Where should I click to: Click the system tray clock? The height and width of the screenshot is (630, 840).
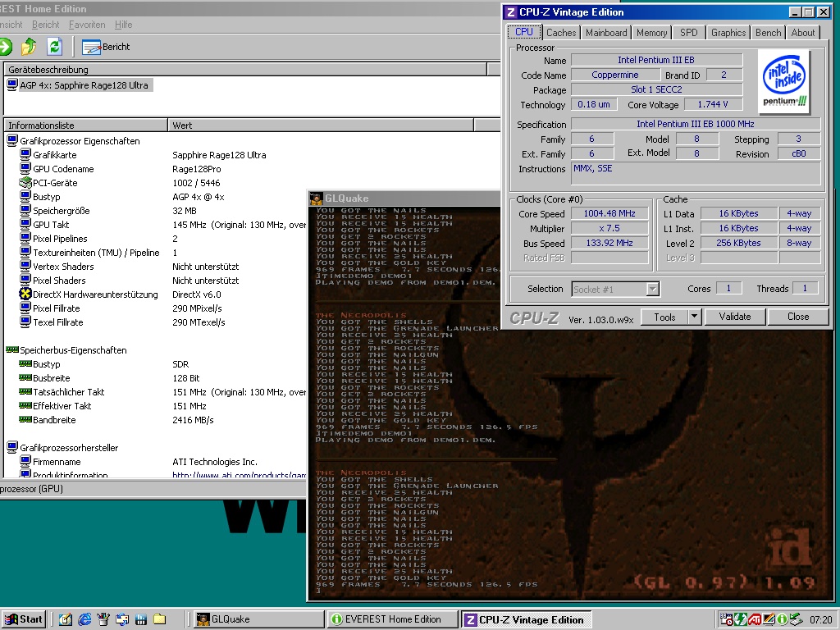(x=821, y=620)
